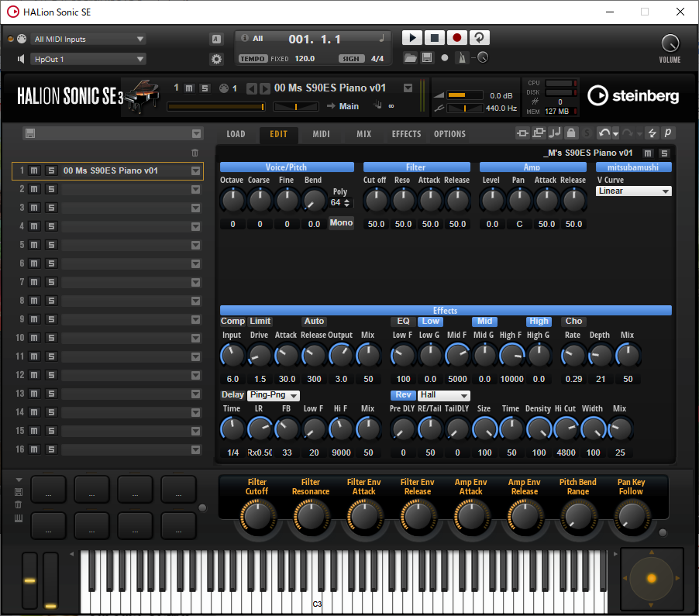Click the MIDI connector icon beside All MIDI Inputs
The height and width of the screenshot is (616, 699).
22,39
